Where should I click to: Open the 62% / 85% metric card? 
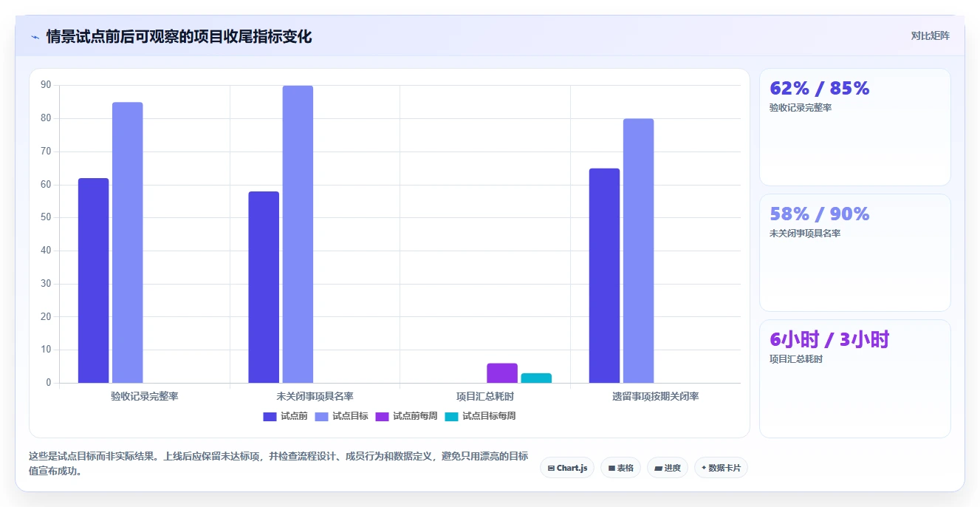click(x=854, y=127)
